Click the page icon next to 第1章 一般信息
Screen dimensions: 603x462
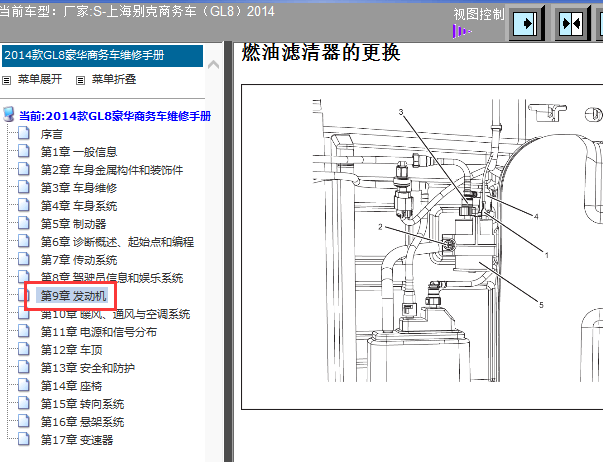pyautogui.click(x=24, y=151)
